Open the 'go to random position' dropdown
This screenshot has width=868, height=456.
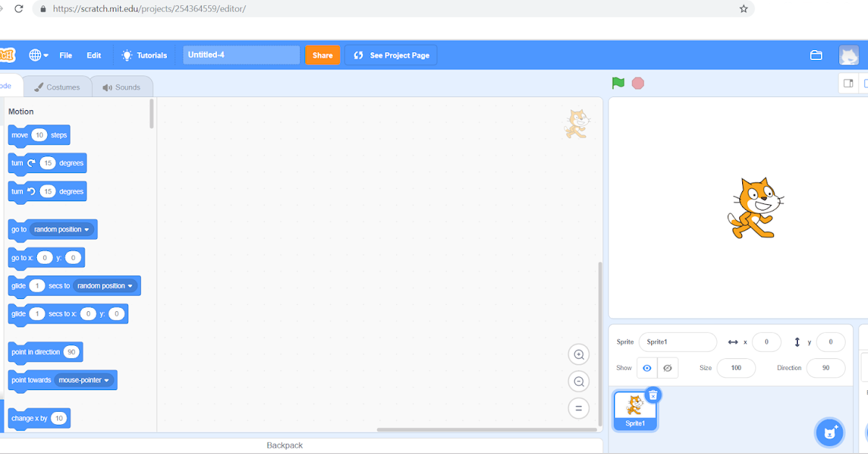[88, 229]
